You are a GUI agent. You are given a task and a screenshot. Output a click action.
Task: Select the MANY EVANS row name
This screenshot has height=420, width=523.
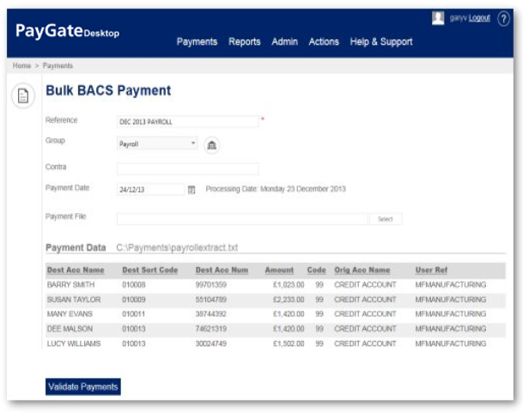pyautogui.click(x=70, y=313)
